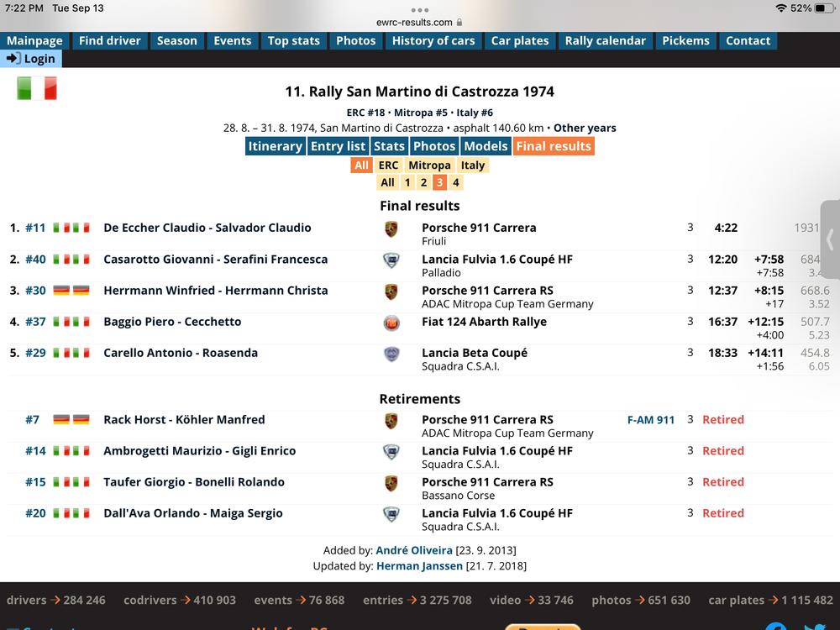The image size is (840, 630).
Task: Click the Login arrow icon
Action: click(13, 58)
